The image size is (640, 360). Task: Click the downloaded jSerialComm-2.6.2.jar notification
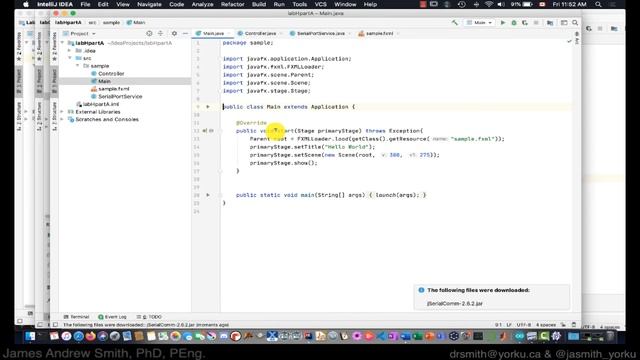tap(455, 304)
